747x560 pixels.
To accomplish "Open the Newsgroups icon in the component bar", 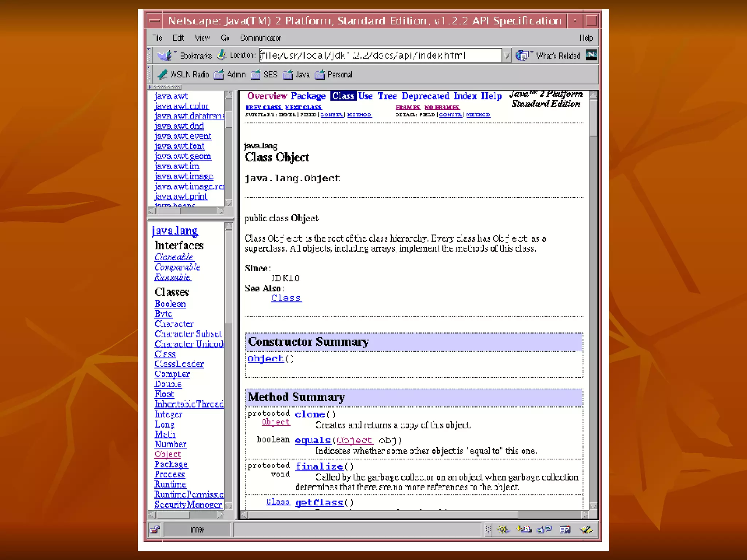I will pos(544,530).
